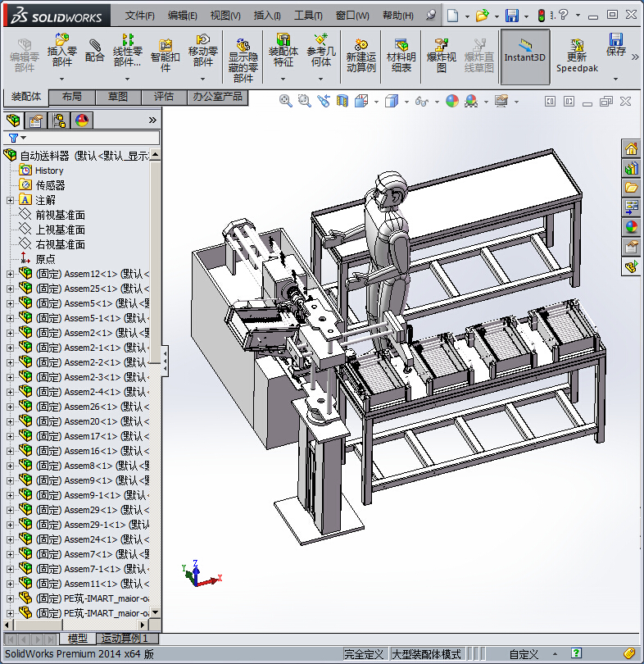
Task: Expand the 注解 annotations node
Action: (10, 200)
